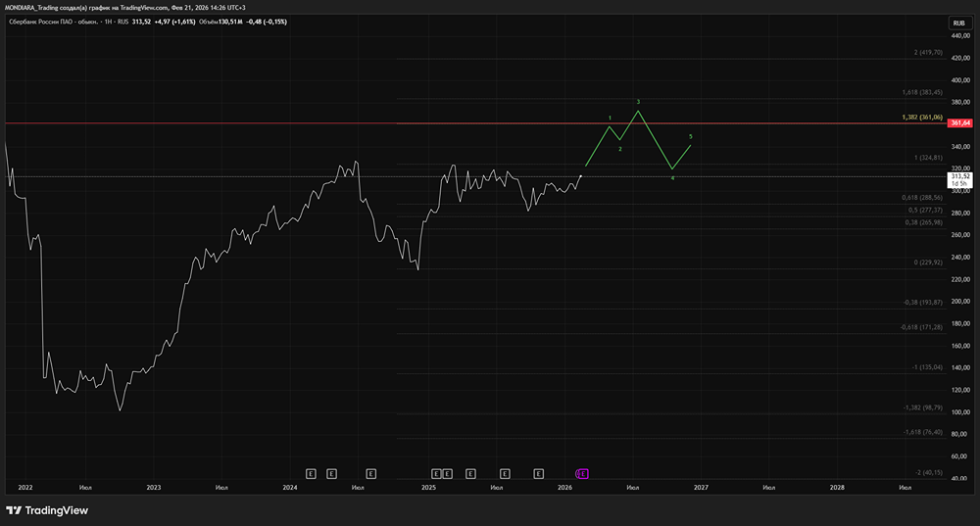The width and height of the screenshot is (980, 526).
Task: Click the volume value 130,51M
Action: (x=230, y=22)
